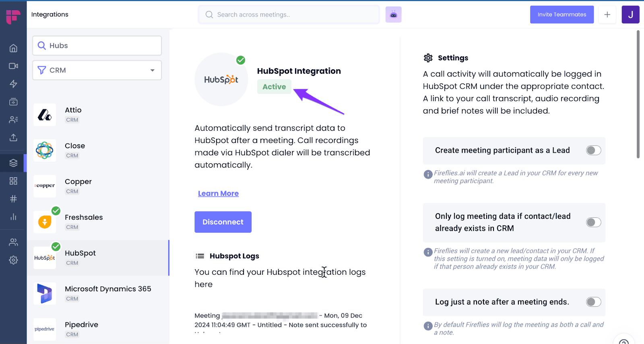This screenshot has height=344, width=644.
Task: Click info icon for note logging
Action: click(x=428, y=326)
